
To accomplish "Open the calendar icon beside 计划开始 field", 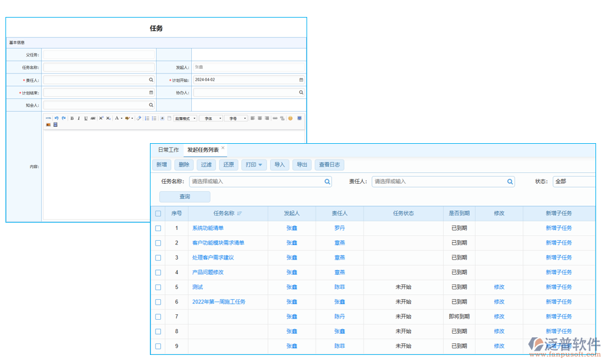I will [300, 79].
